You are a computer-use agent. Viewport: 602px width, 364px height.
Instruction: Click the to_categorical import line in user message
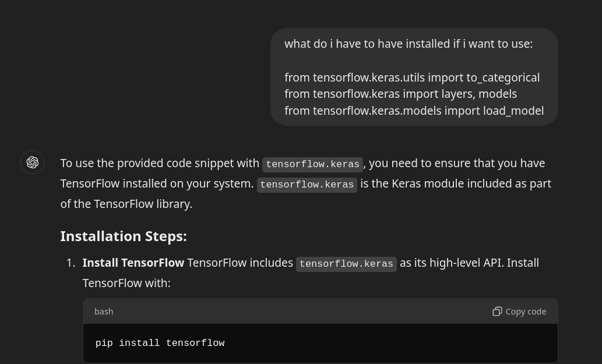click(x=412, y=77)
